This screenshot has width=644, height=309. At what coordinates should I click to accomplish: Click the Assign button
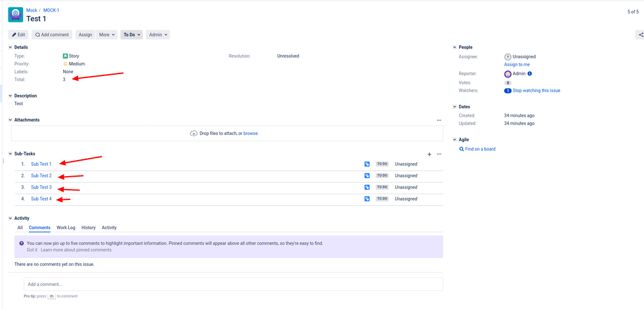point(86,35)
